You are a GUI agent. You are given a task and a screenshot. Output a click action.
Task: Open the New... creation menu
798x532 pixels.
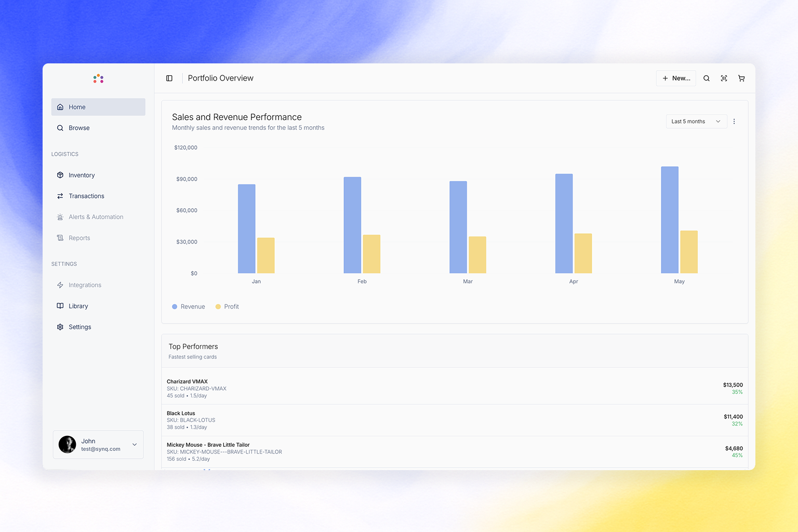coord(675,78)
